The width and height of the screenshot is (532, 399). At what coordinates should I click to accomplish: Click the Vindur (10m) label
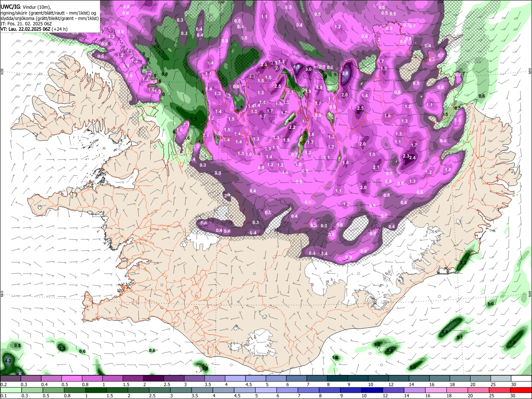pos(36,7)
